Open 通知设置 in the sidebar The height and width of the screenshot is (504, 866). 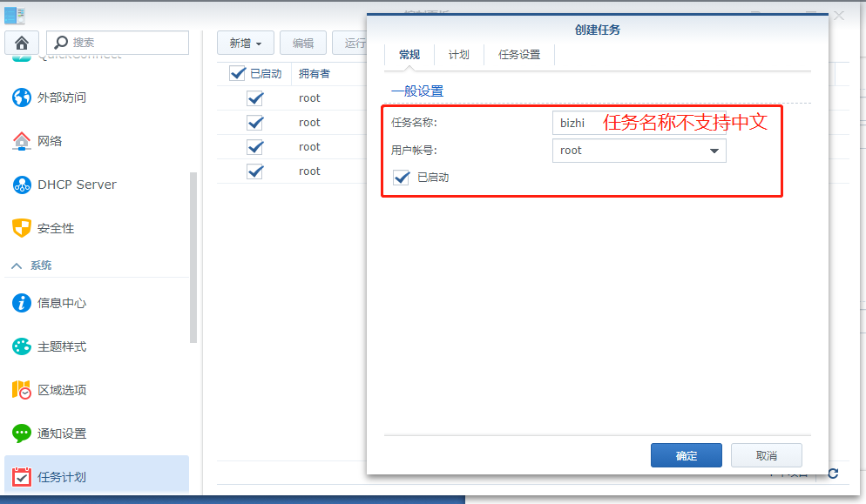point(19,433)
